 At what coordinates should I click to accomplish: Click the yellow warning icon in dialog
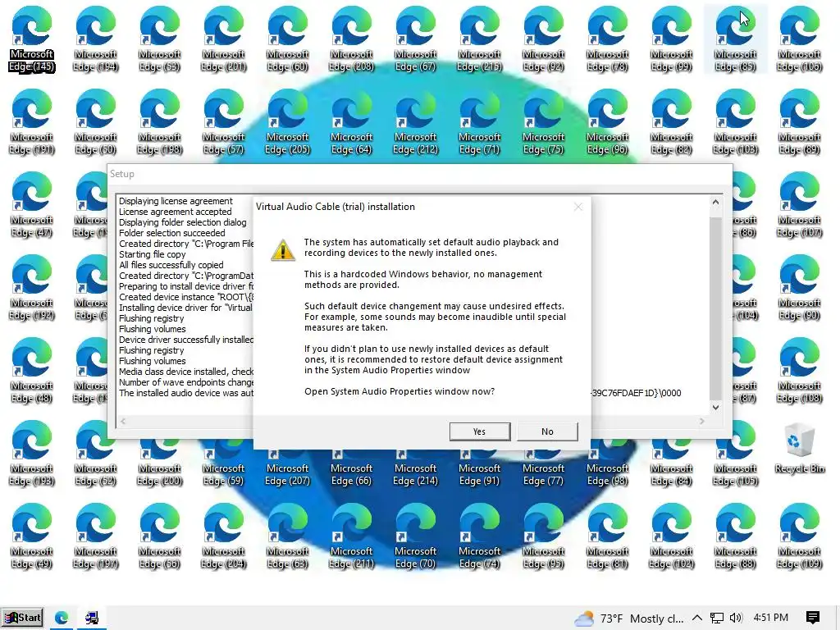[283, 250]
